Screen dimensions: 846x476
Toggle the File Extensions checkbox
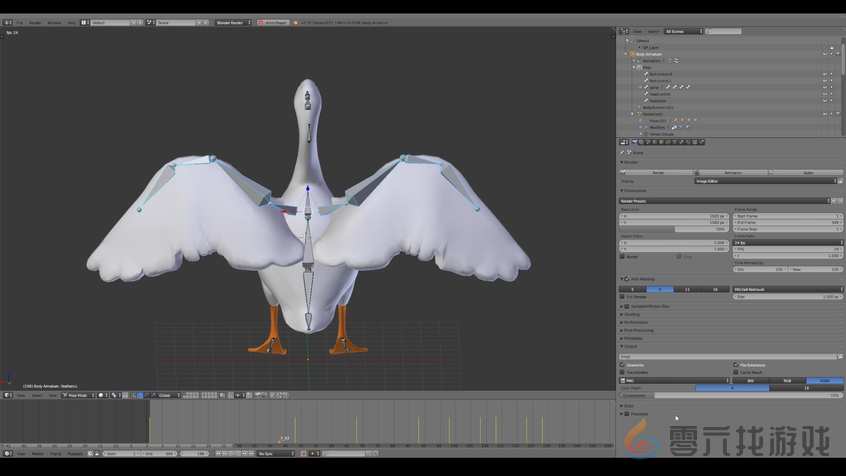coord(736,365)
